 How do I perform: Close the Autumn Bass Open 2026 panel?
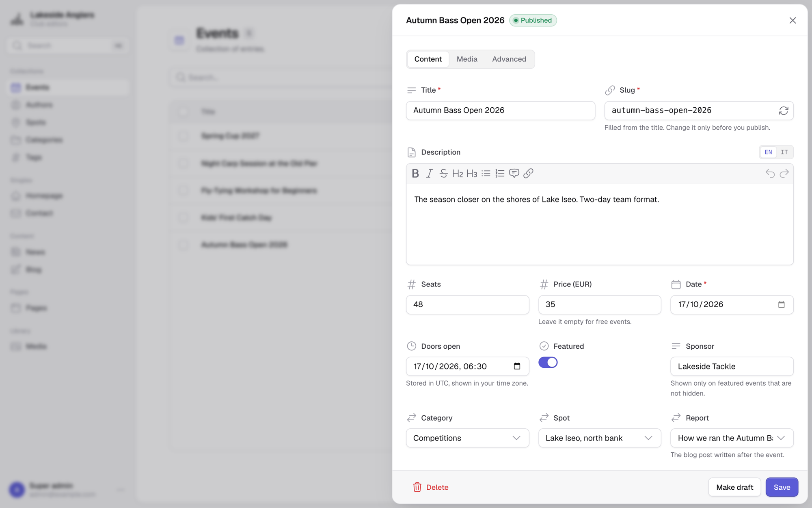click(793, 20)
